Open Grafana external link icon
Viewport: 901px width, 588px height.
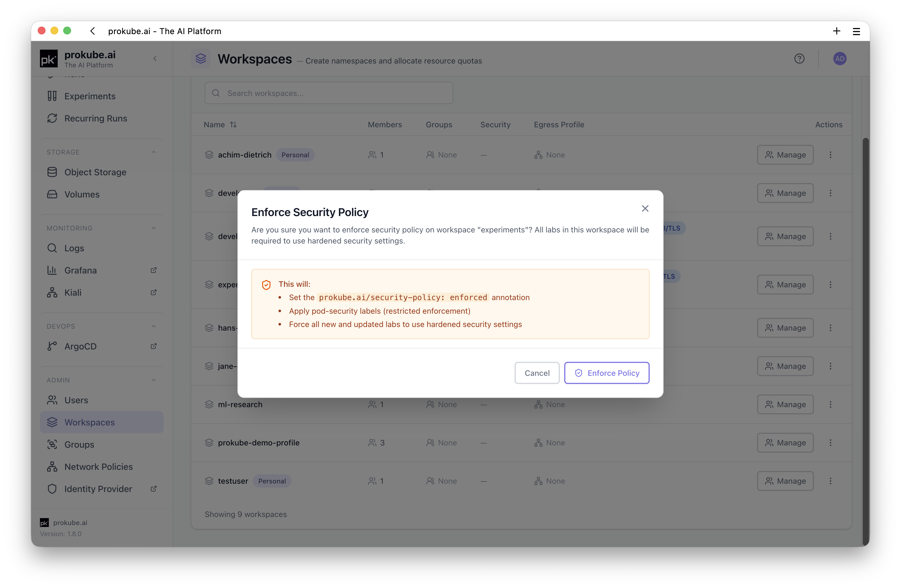pos(154,270)
